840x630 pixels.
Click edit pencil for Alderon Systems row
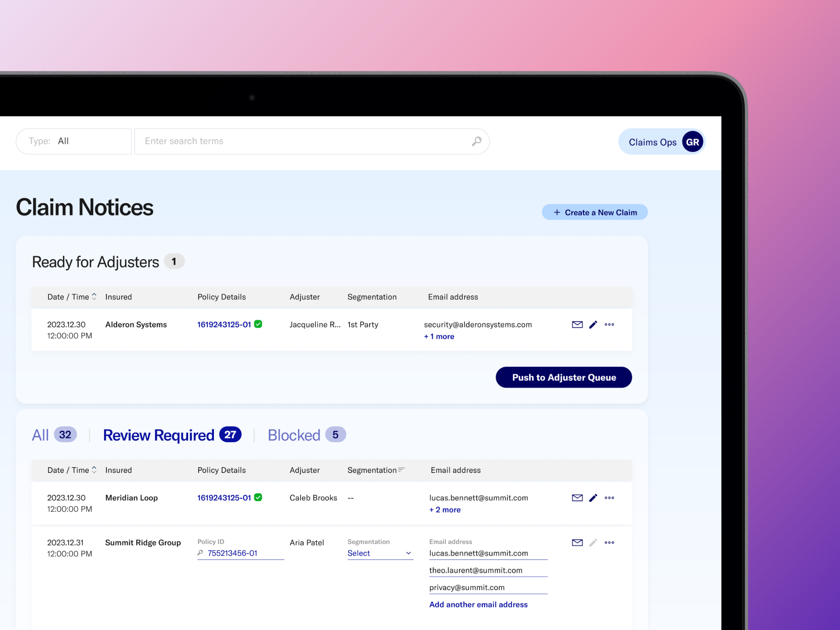pyautogui.click(x=593, y=325)
